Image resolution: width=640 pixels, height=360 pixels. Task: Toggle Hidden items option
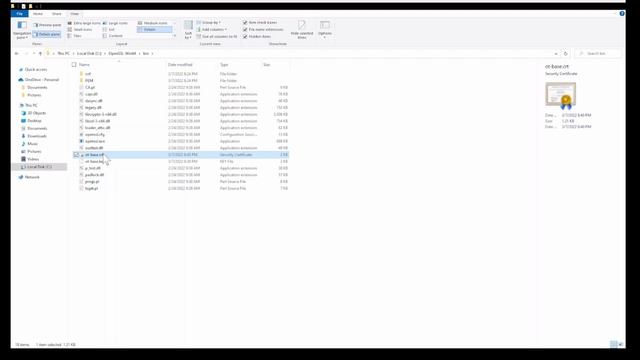coord(257,36)
